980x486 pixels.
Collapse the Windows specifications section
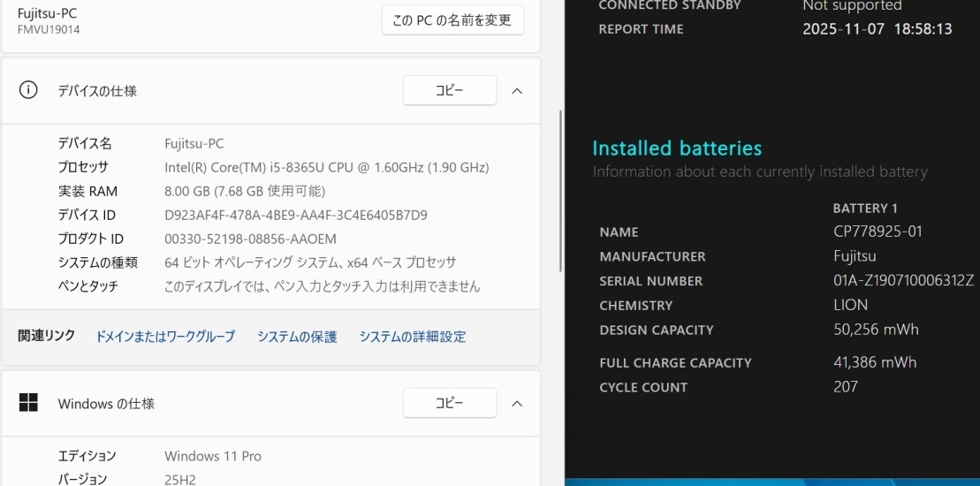coord(517,404)
